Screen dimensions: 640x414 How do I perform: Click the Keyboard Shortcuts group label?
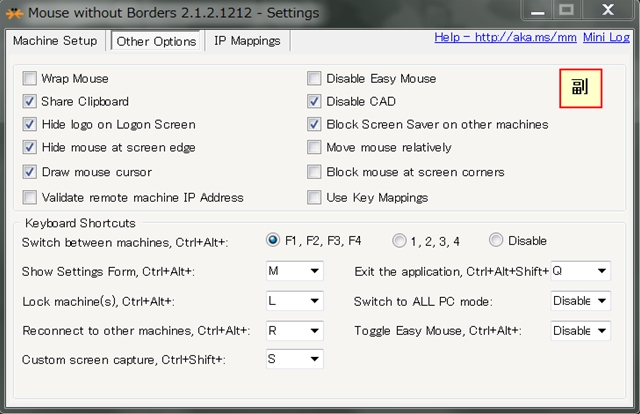coord(80,223)
